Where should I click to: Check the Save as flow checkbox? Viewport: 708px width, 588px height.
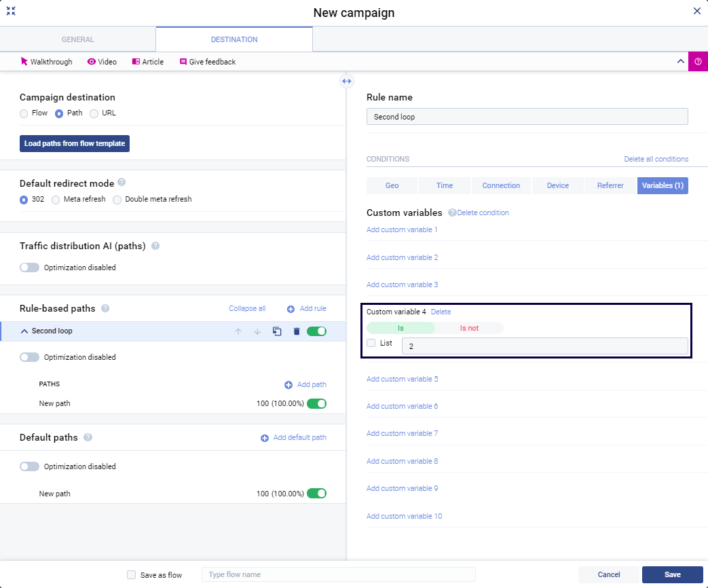132,574
